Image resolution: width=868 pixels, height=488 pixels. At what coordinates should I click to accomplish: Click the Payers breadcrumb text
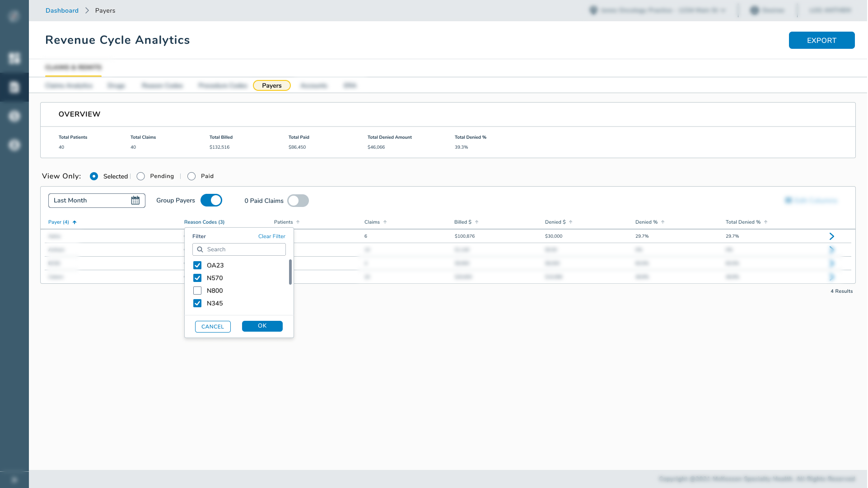coord(105,10)
